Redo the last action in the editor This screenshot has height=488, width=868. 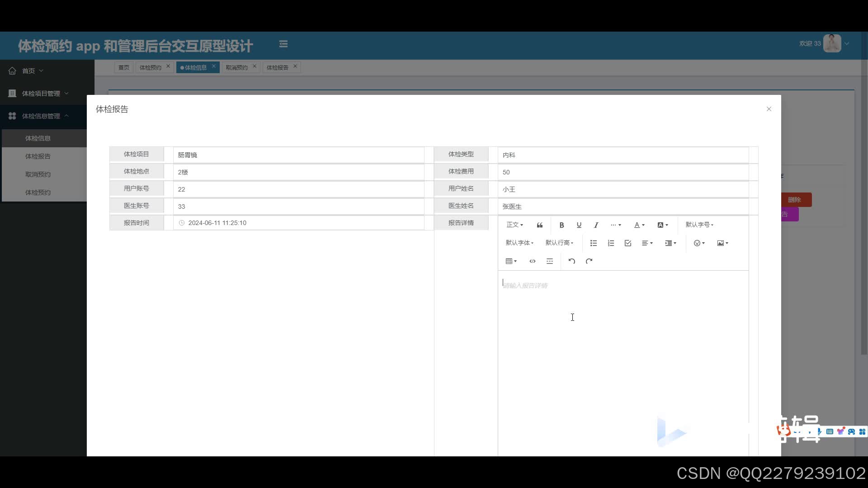tap(589, 261)
